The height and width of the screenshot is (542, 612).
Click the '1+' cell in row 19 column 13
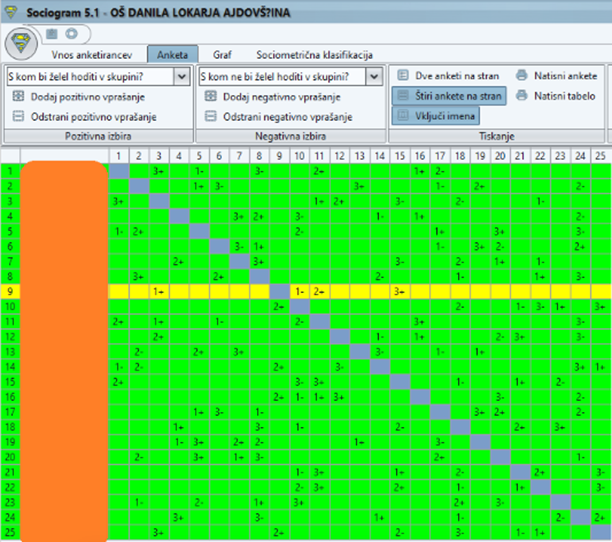point(359,442)
